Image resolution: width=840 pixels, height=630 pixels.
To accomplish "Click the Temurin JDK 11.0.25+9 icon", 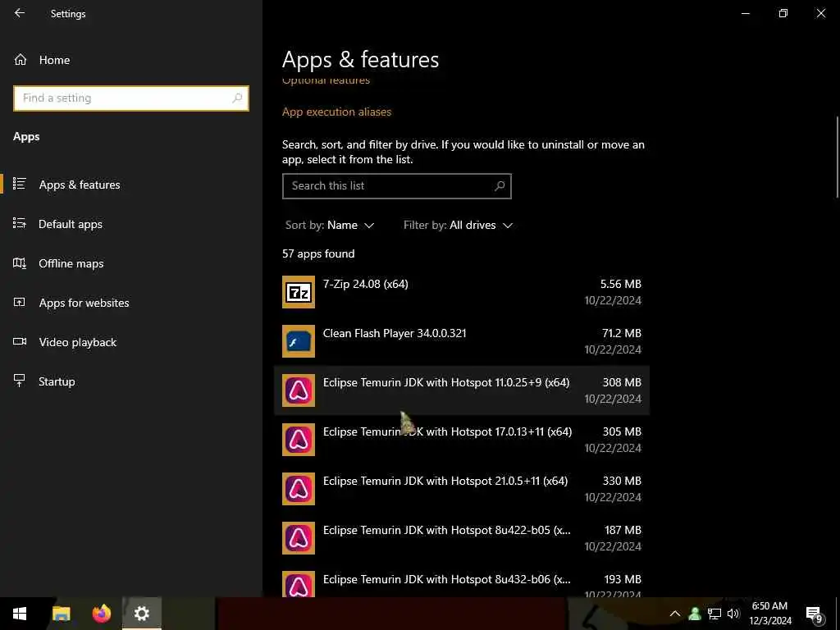I will tap(299, 390).
